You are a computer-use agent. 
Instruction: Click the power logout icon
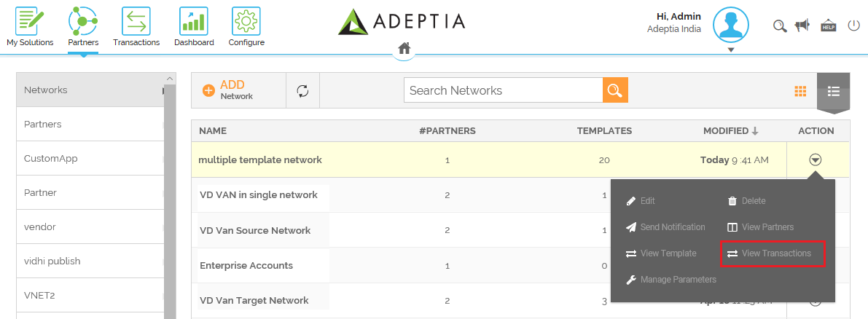853,25
